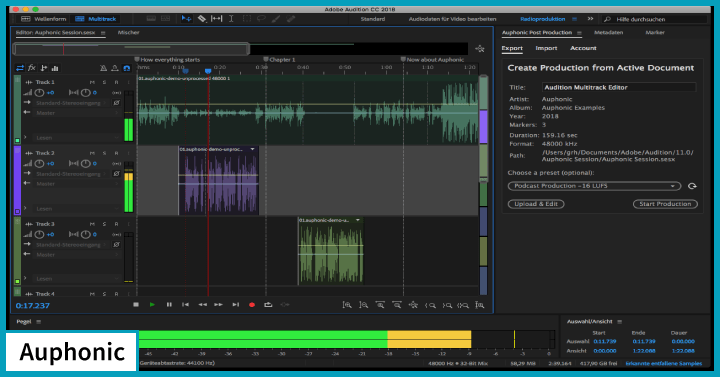Zoom out full on both axes
This screenshot has width=720, height=377.
413,305
